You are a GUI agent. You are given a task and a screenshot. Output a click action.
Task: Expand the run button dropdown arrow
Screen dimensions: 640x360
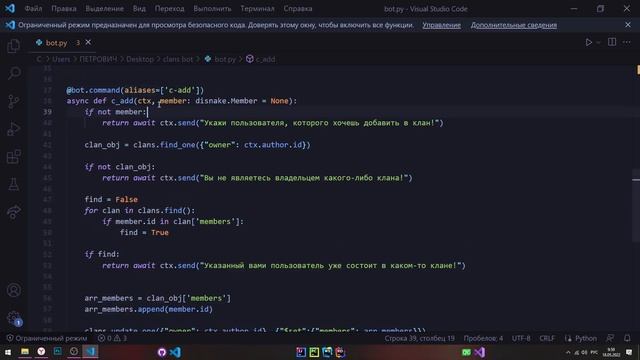(x=598, y=42)
